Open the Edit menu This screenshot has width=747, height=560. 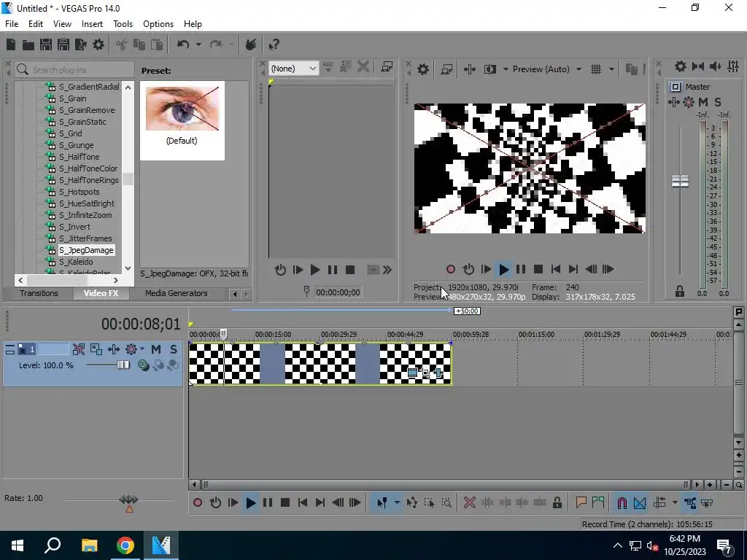(35, 24)
